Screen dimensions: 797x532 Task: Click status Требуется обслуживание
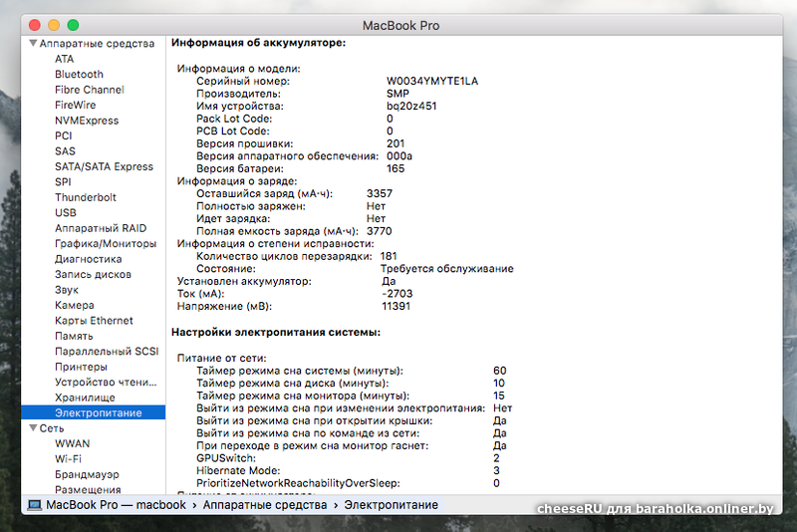pyautogui.click(x=446, y=269)
